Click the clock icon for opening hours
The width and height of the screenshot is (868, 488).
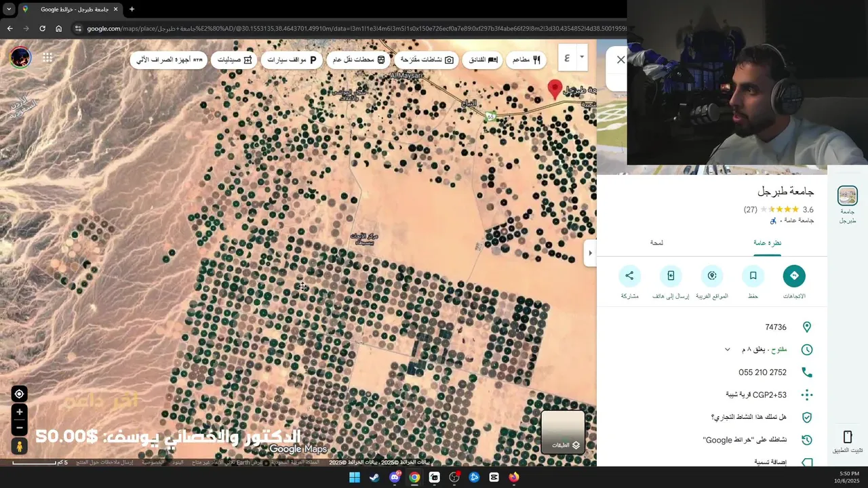coord(807,350)
